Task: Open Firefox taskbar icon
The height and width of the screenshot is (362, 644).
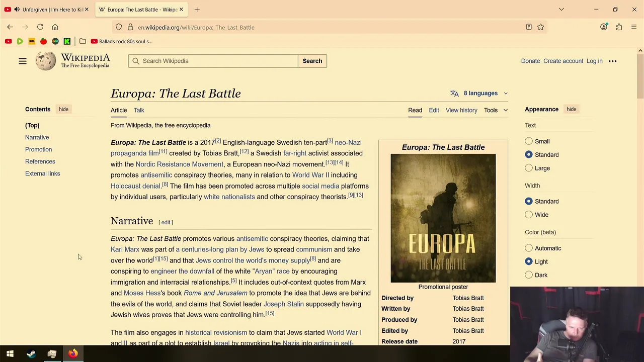Action: [x=73, y=354]
